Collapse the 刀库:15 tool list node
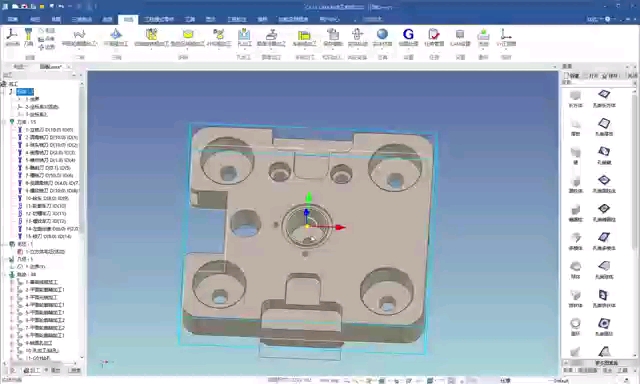 (x=5, y=122)
